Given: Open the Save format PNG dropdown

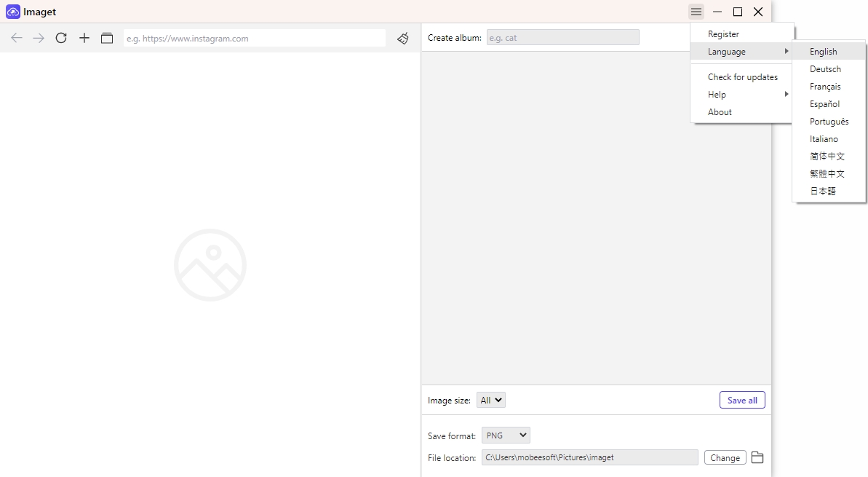Looking at the screenshot, I should [x=506, y=435].
